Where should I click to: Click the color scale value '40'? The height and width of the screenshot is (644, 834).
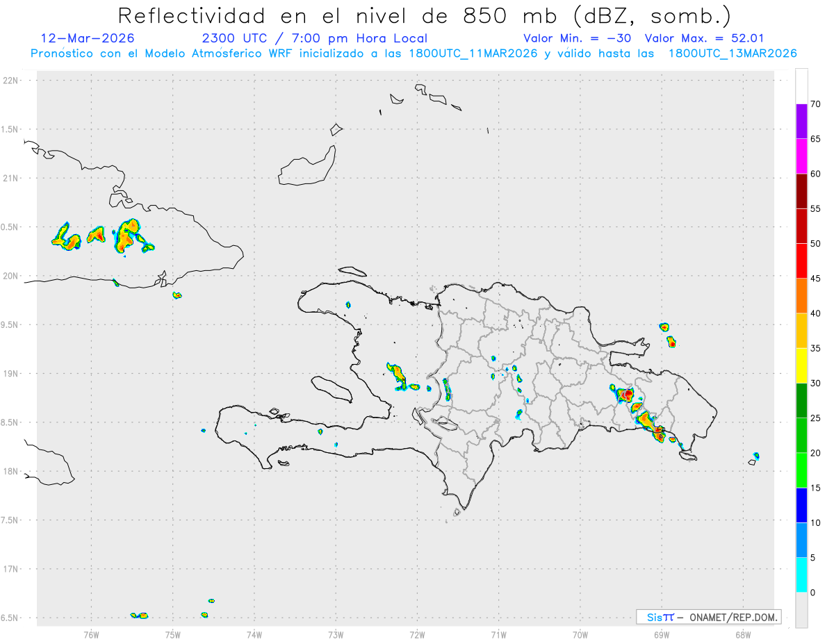(815, 313)
